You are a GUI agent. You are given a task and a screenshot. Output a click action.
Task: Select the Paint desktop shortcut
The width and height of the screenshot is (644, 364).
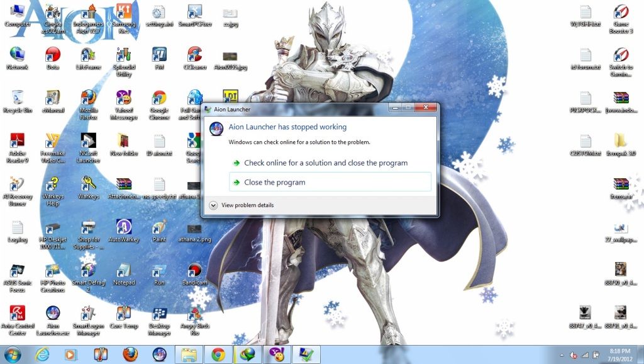159,230
